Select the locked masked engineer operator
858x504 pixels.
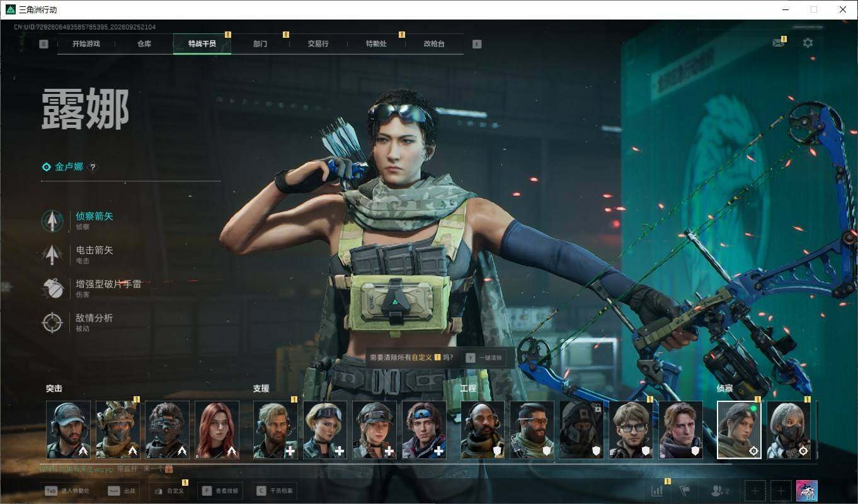581,430
